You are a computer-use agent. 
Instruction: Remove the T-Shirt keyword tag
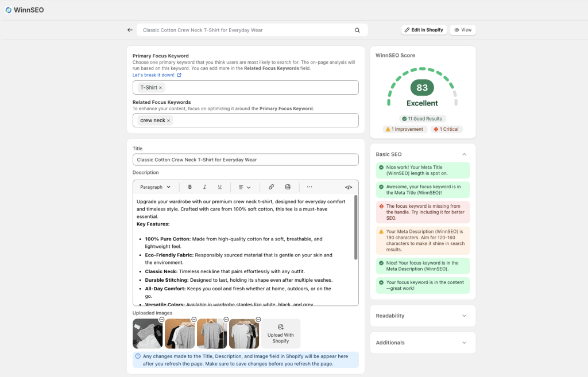tap(161, 88)
